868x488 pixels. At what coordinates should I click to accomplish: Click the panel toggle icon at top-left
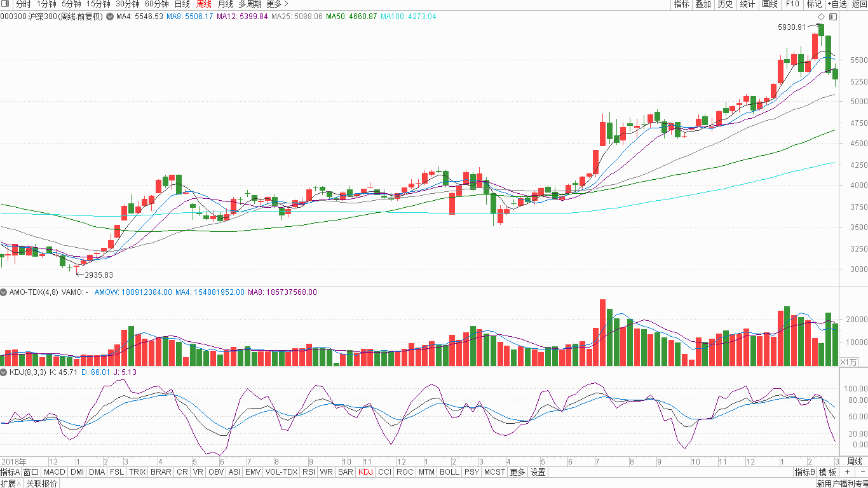(6, 4)
